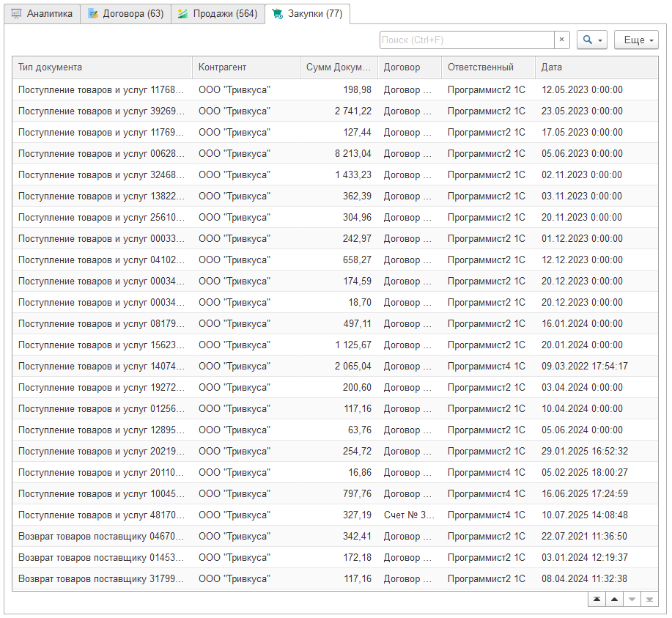The width and height of the screenshot is (672, 618).
Task: Open the Договора (63) tab
Action: click(125, 14)
